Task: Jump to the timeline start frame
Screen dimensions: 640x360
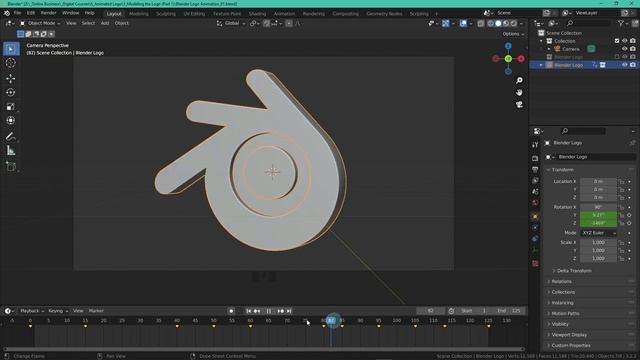Action: 249,311
